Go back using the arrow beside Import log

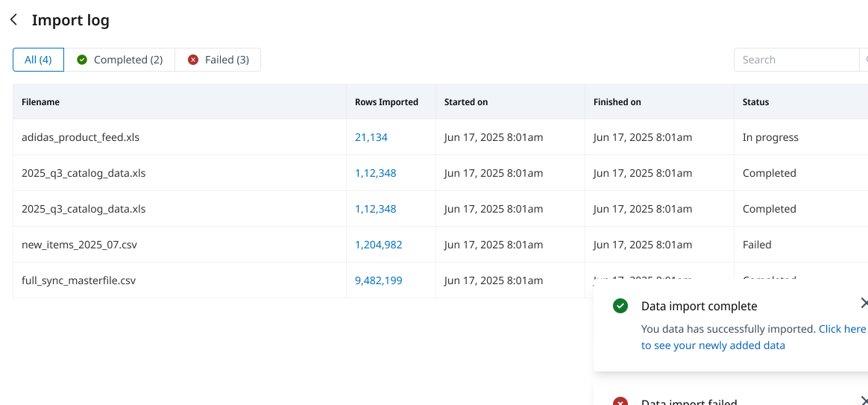point(14,20)
